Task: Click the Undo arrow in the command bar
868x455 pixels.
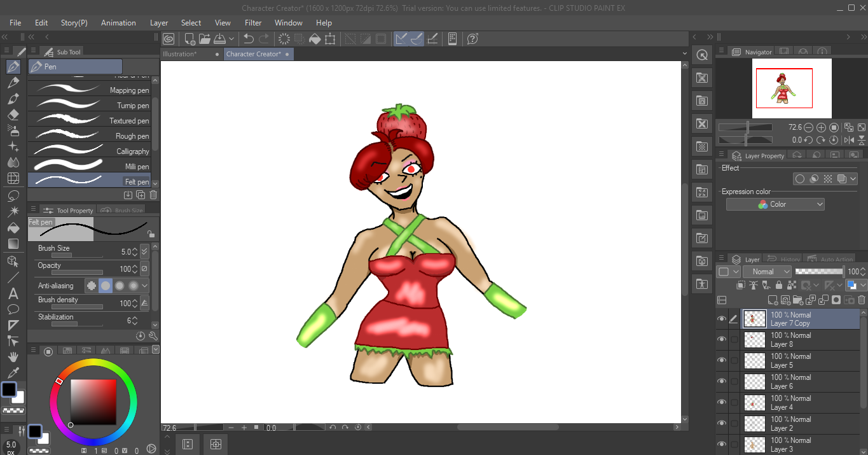Action: tap(249, 39)
